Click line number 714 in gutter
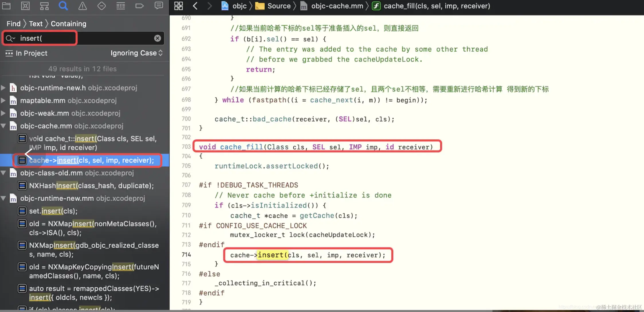Screen dimensions: 644x312 [186, 254]
